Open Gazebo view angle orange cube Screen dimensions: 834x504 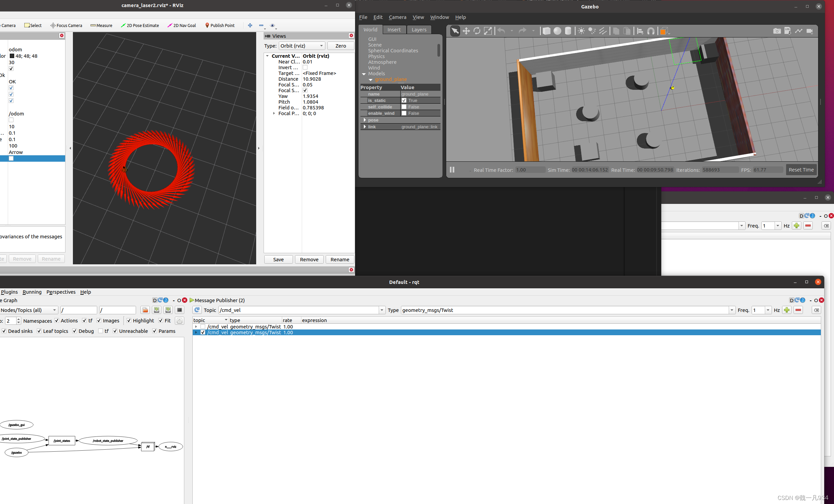pyautogui.click(x=664, y=31)
